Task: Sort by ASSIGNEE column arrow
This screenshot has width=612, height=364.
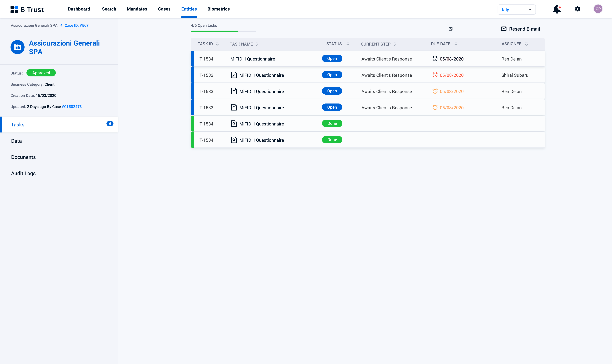Action: pyautogui.click(x=526, y=44)
